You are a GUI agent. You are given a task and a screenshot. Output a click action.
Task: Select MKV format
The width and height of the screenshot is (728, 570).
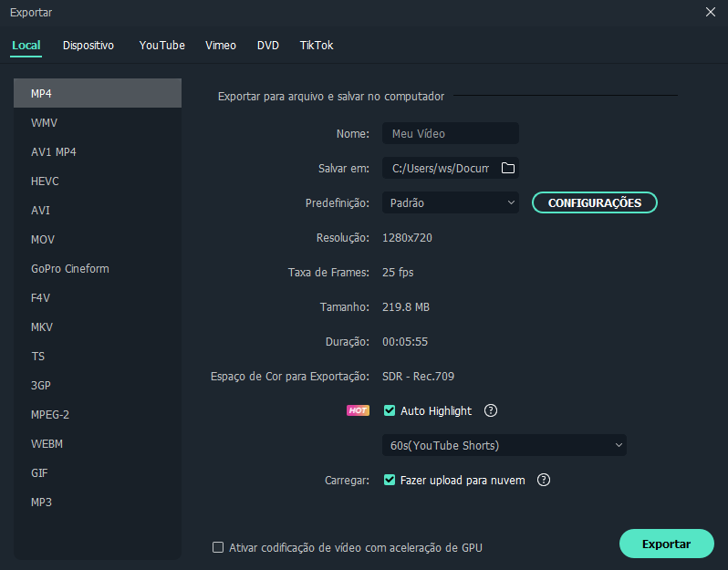click(x=98, y=327)
